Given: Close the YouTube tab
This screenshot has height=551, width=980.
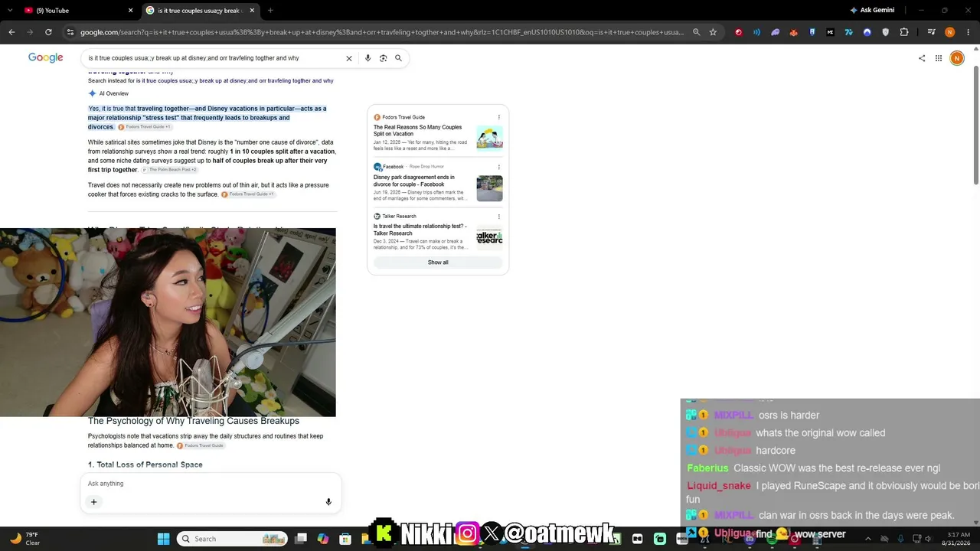Looking at the screenshot, I should click(x=130, y=10).
